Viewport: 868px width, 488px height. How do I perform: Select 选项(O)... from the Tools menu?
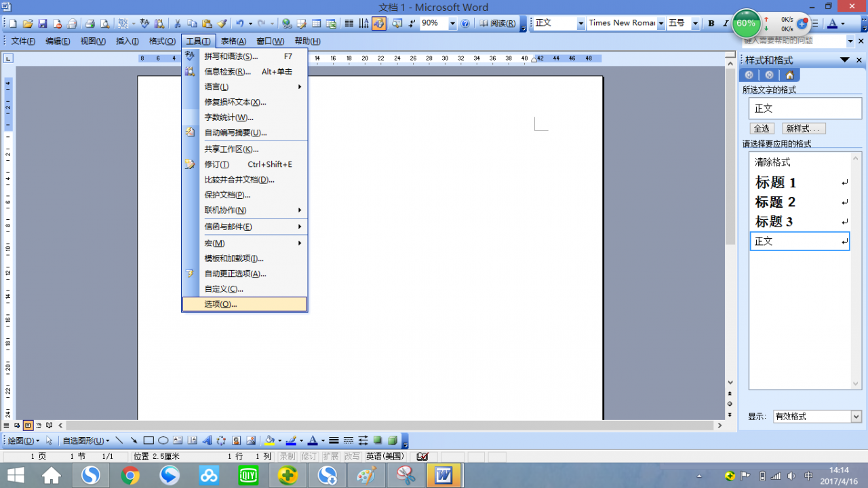245,304
